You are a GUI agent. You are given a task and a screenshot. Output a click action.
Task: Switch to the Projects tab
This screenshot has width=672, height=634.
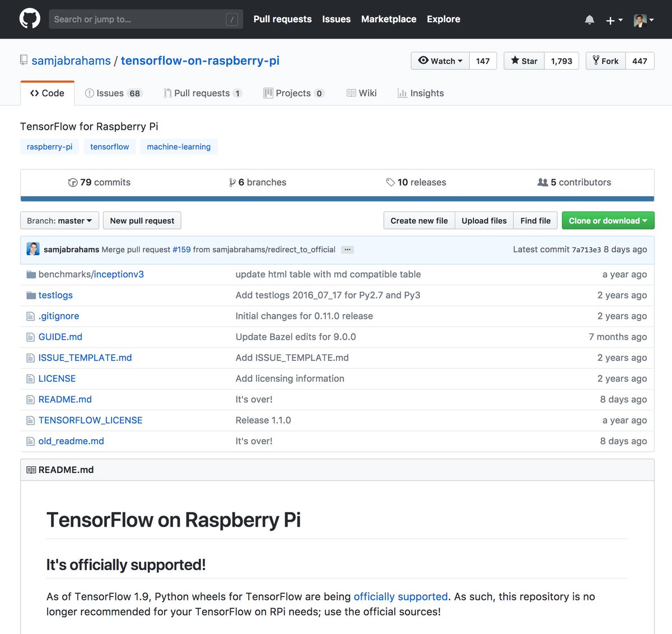tap(294, 93)
